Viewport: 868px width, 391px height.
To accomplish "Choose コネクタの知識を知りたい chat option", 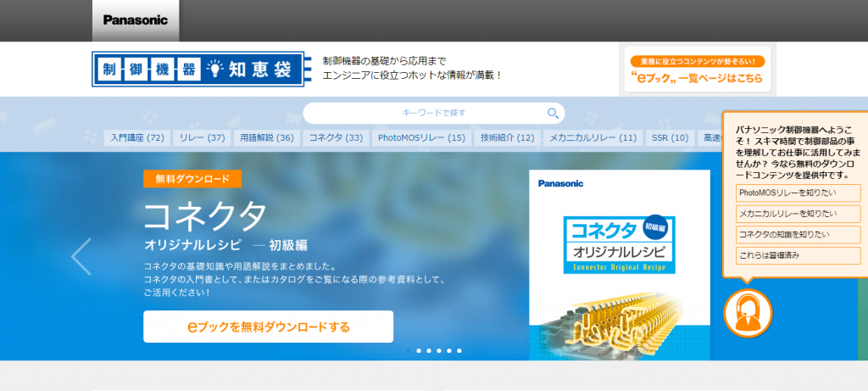I will click(x=798, y=234).
